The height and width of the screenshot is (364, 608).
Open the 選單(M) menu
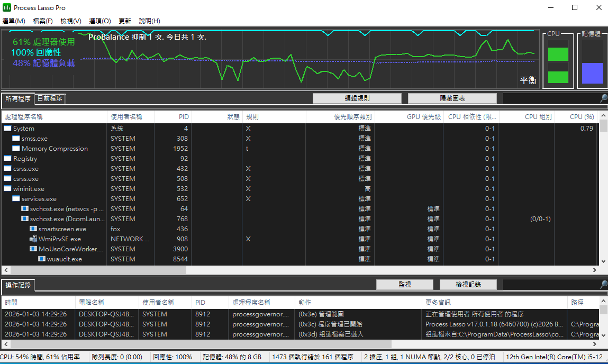click(14, 21)
